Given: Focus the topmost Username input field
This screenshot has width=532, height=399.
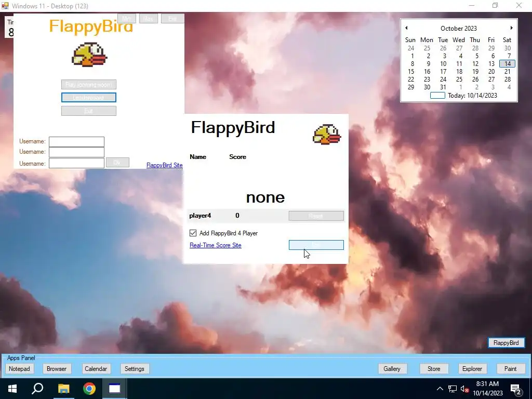Looking at the screenshot, I should 77,141.
